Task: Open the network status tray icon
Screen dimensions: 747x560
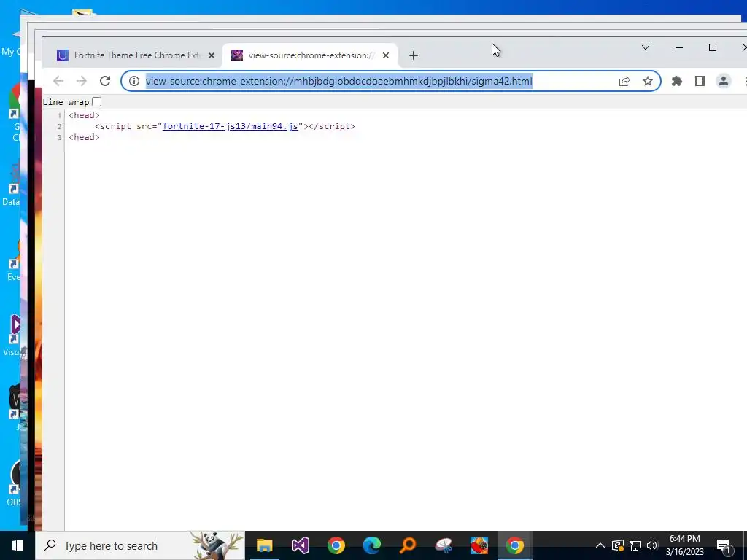Action: (x=635, y=545)
